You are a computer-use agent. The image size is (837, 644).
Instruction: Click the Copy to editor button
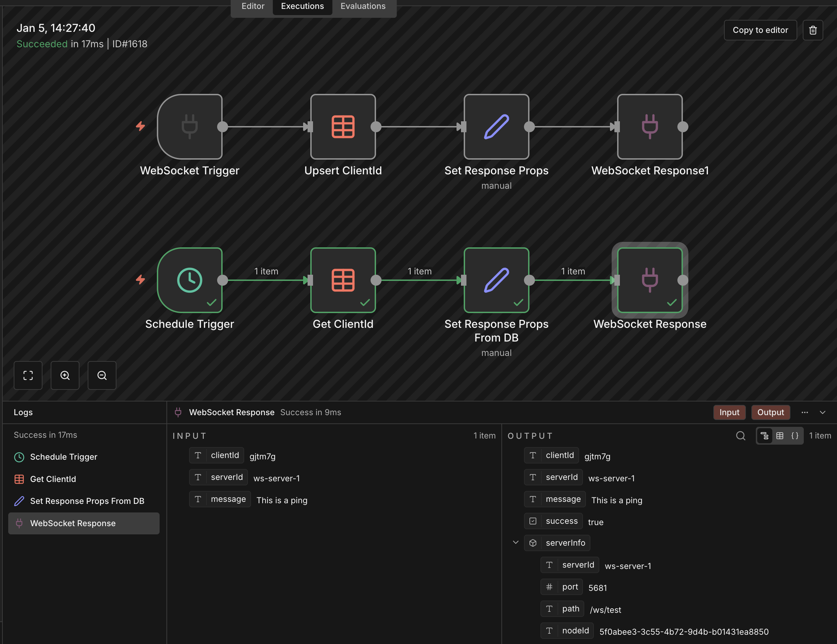(760, 30)
